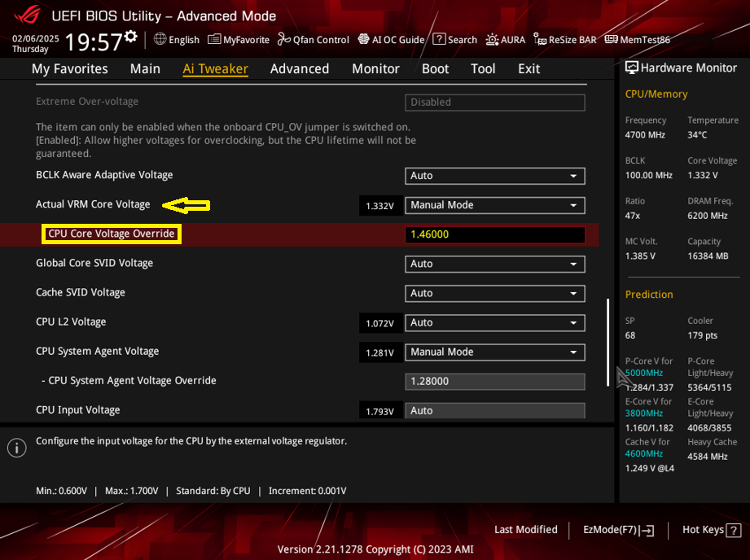Image resolution: width=750 pixels, height=560 pixels.
Task: Launch MemTest86 memory test
Action: click(x=637, y=39)
